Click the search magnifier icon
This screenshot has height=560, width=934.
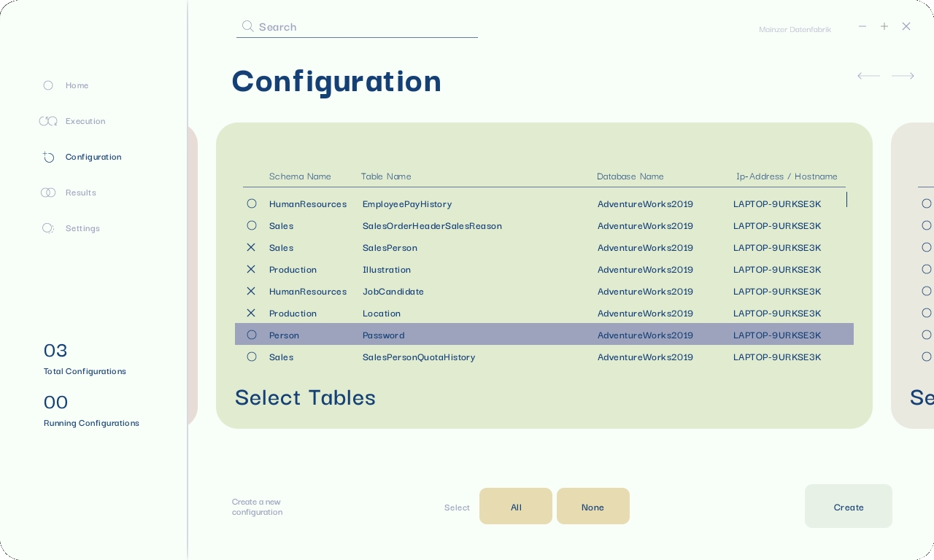[248, 26]
